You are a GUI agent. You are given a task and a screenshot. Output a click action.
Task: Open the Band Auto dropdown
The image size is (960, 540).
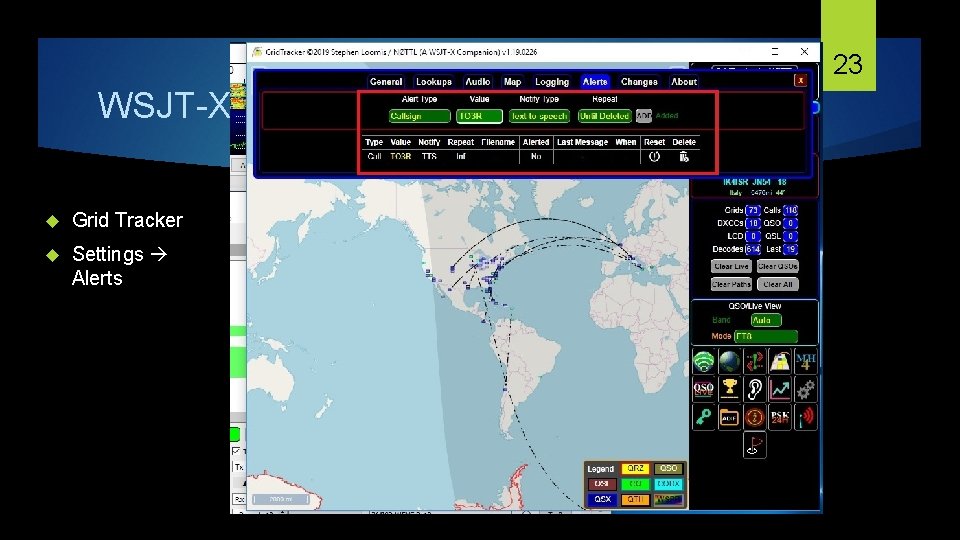[766, 320]
